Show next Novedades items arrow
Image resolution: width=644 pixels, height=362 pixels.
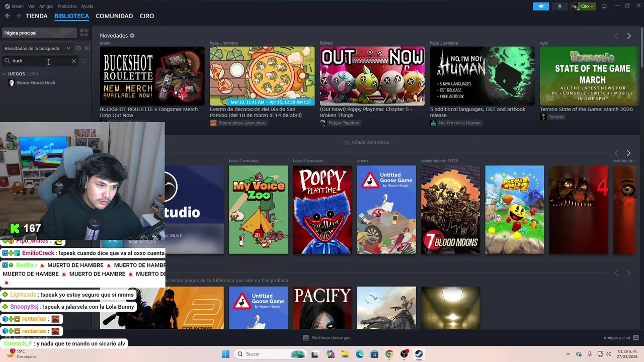629,36
